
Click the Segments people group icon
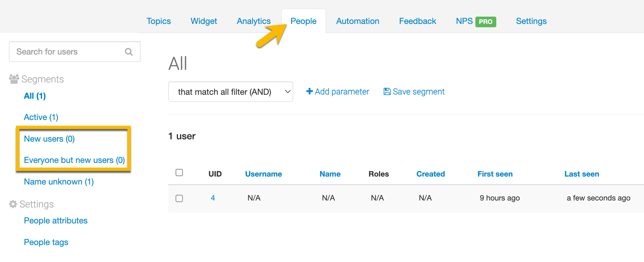pos(14,79)
